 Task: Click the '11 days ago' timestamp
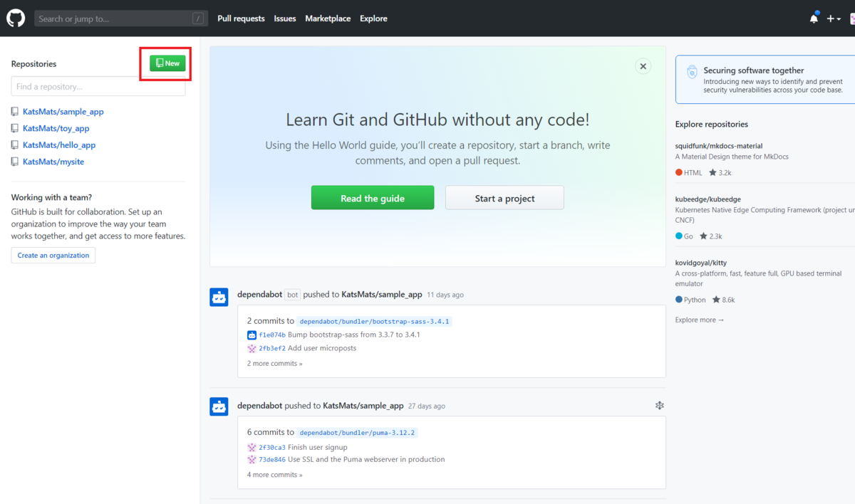(445, 295)
